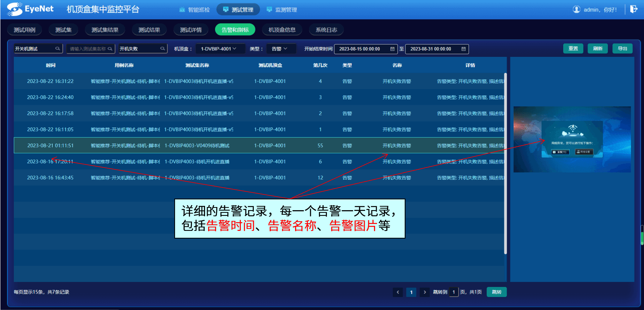Open the 测试管理 top menu
644x310 pixels.
point(238,10)
